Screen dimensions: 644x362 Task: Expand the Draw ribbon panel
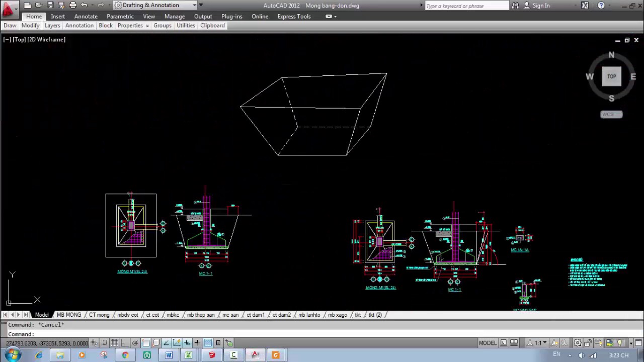(x=10, y=25)
